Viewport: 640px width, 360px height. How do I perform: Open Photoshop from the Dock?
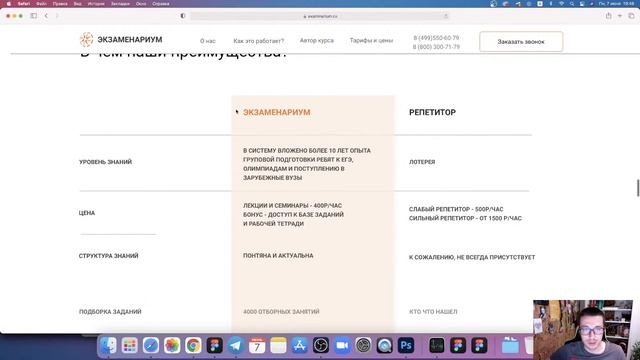[406, 345]
